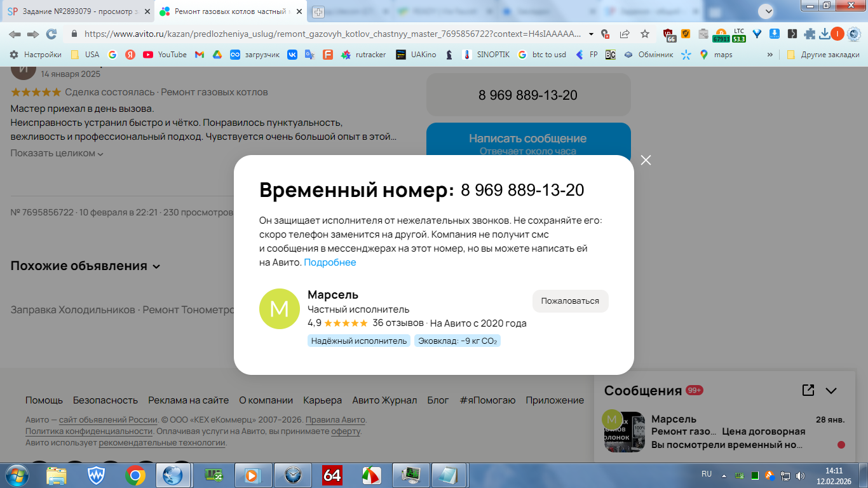The height and width of the screenshot is (488, 868).
Task: Click the blocked location icon in address bar
Action: (606, 34)
